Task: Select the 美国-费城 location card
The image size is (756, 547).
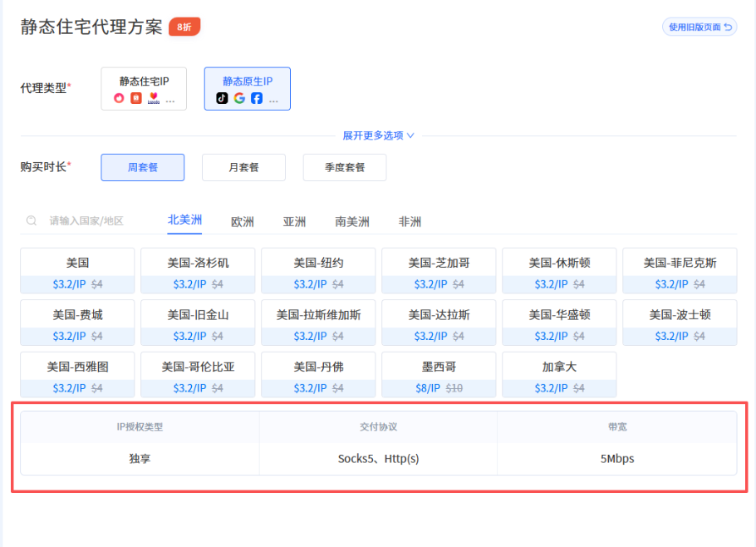Action: pyautogui.click(x=77, y=323)
